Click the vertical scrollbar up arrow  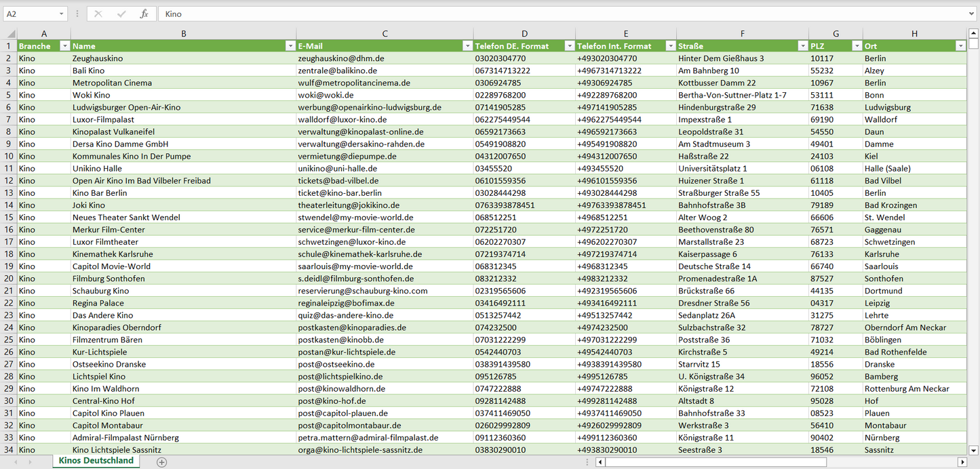[973, 33]
